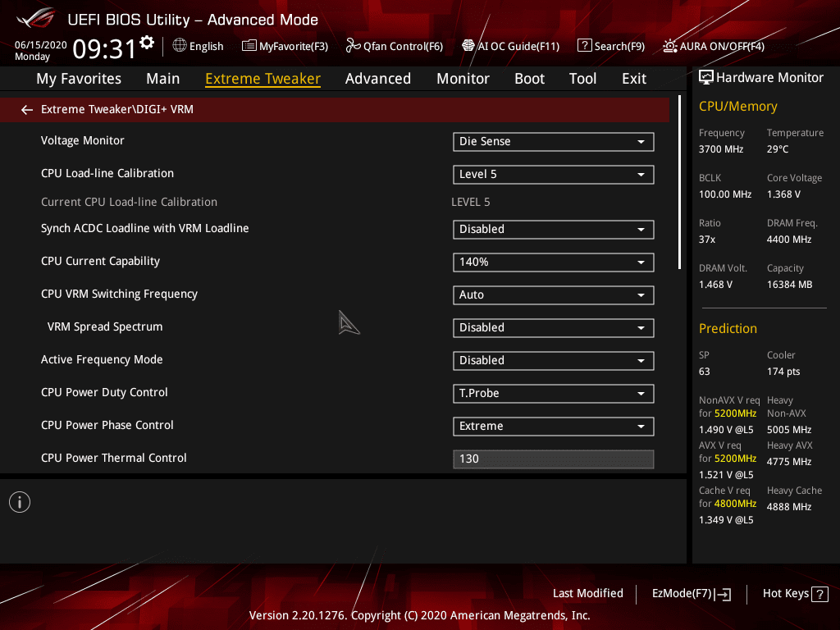
Task: Open VRM Spread Spectrum dropdown
Action: pyautogui.click(x=554, y=328)
